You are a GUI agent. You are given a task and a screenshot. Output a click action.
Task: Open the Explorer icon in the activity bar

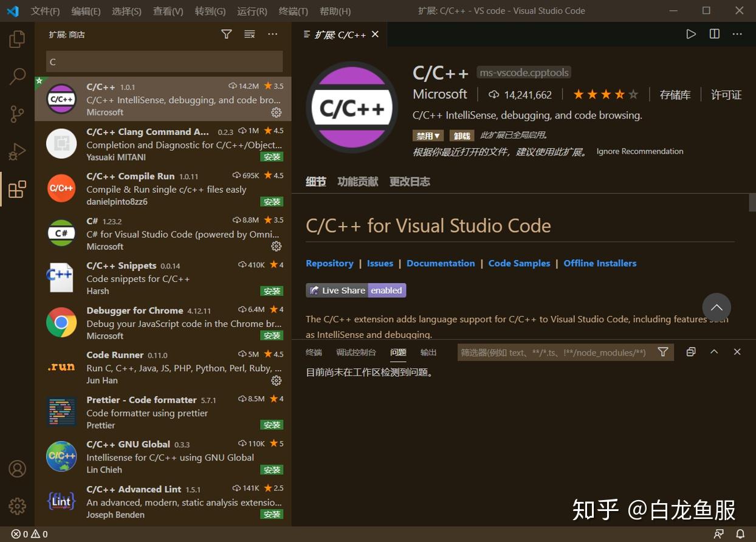(x=17, y=38)
